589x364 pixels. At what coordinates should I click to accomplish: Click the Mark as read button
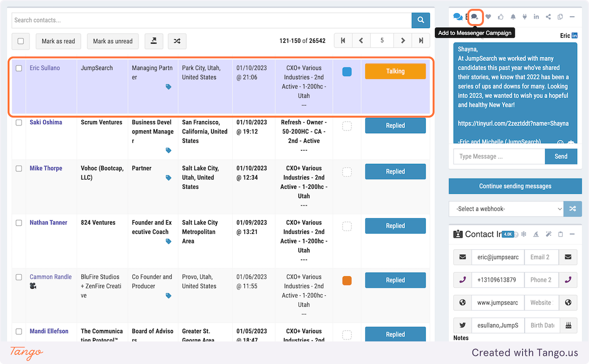(58, 41)
